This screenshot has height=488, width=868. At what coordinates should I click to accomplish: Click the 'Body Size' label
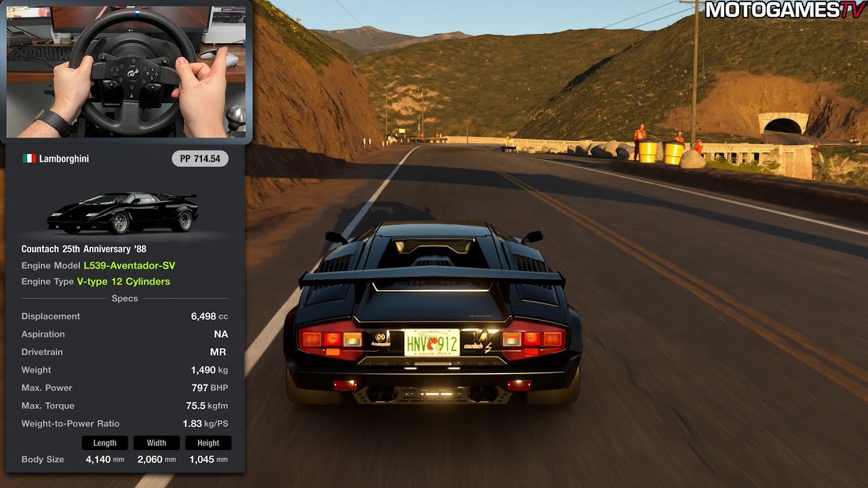click(x=43, y=460)
